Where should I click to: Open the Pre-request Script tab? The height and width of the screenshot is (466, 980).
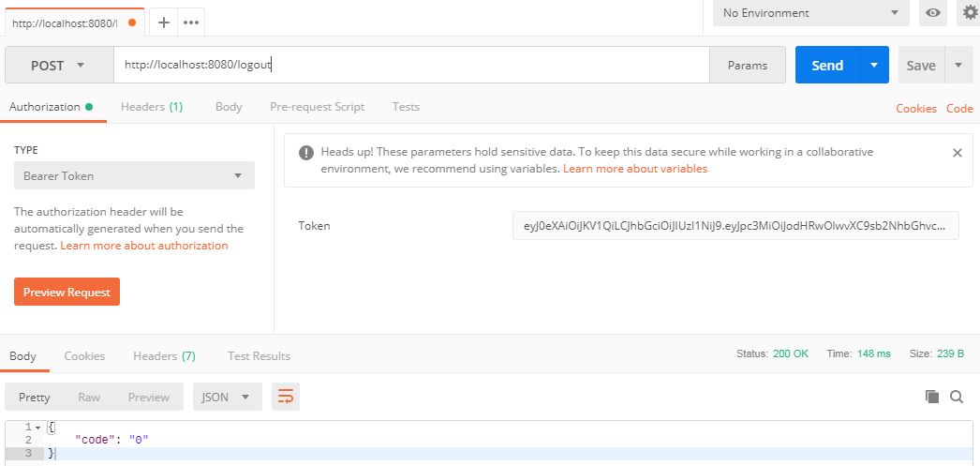pyautogui.click(x=317, y=107)
